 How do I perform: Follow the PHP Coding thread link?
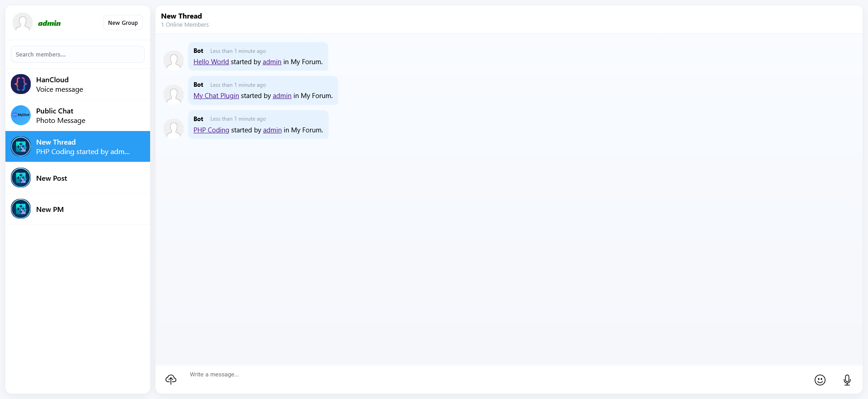coord(211,130)
